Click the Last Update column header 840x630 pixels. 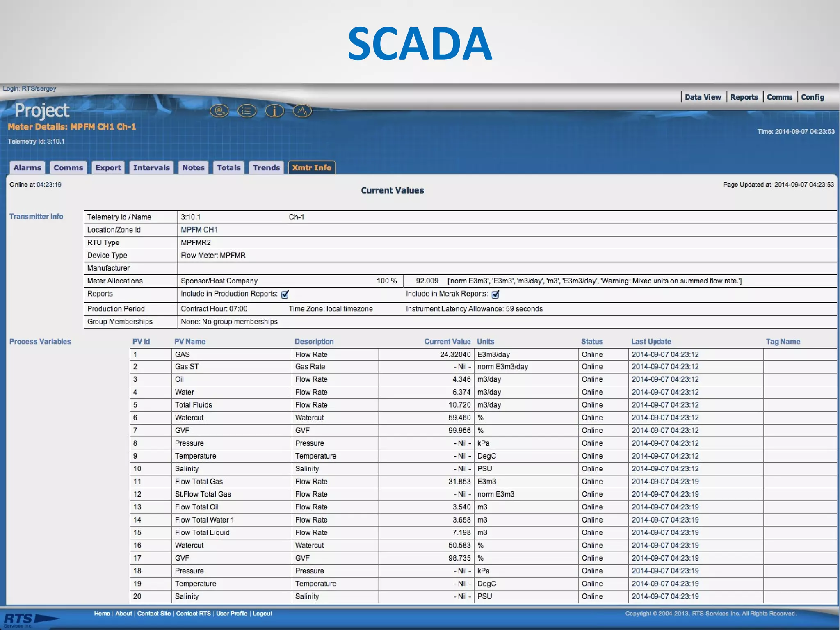point(651,342)
